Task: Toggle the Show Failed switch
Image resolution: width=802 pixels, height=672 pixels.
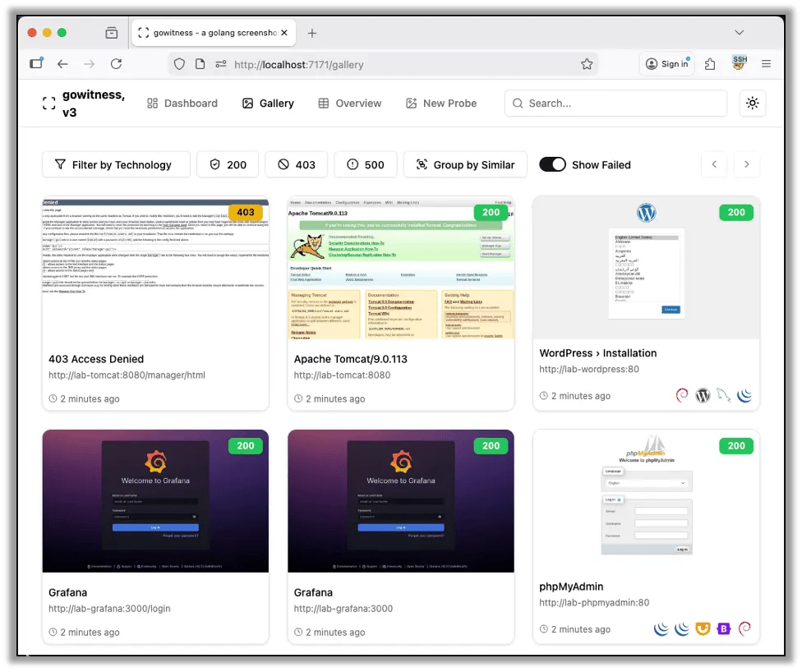Action: tap(552, 164)
